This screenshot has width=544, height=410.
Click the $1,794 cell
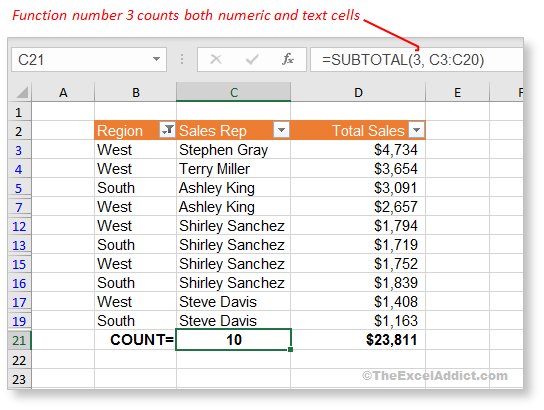pos(358,225)
